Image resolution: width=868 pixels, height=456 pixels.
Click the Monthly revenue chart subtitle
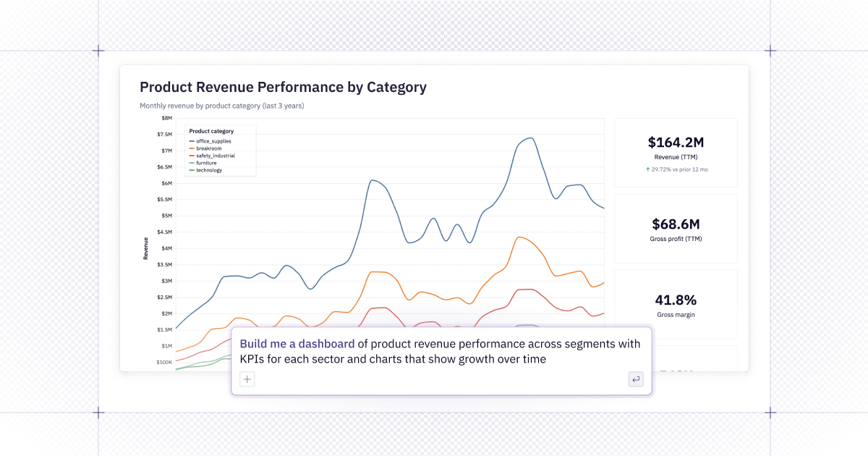221,106
